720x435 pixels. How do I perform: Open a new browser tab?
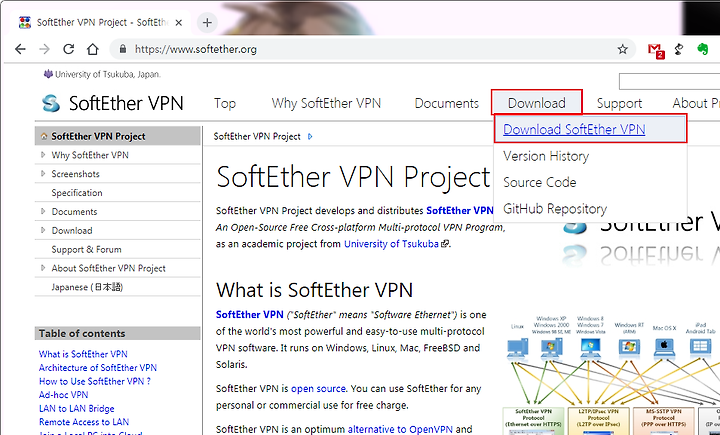point(207,23)
